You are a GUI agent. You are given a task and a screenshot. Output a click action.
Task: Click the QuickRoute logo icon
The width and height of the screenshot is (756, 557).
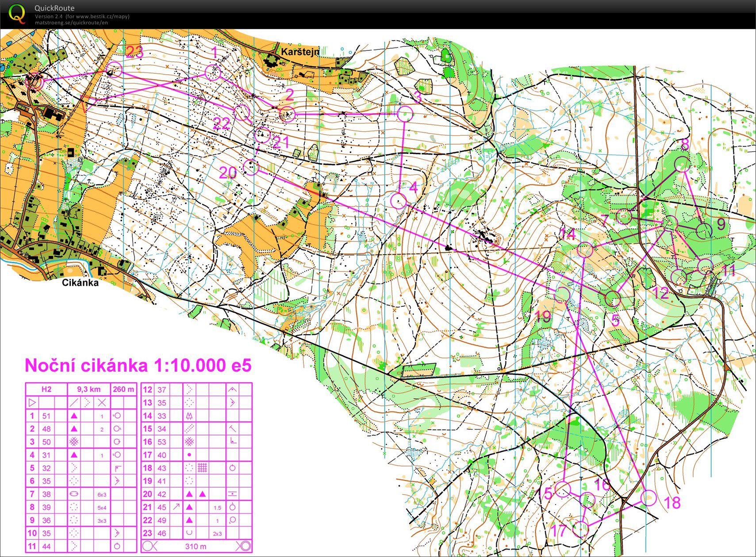click(17, 14)
